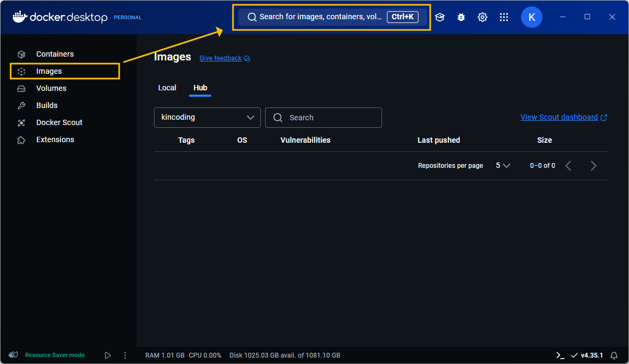Click the Images icon in sidebar
629x364 pixels.
[21, 72]
